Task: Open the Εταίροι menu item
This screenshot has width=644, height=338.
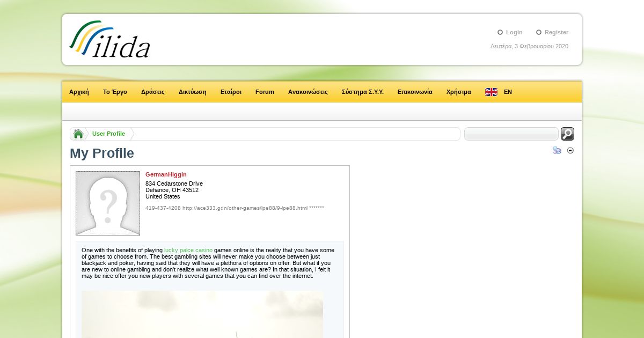Action: click(231, 92)
